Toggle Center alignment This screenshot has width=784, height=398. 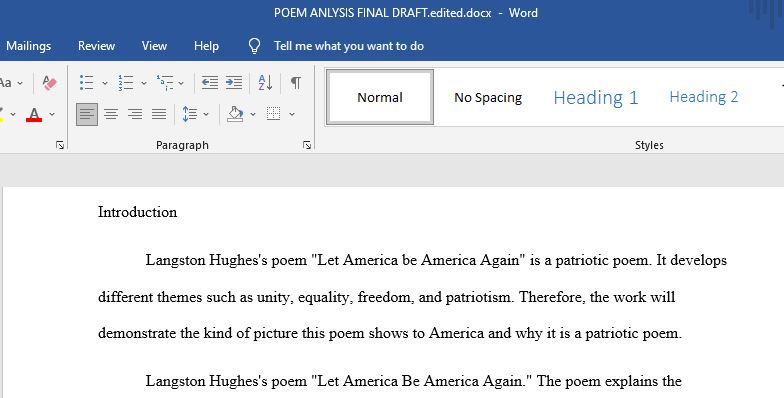111,114
